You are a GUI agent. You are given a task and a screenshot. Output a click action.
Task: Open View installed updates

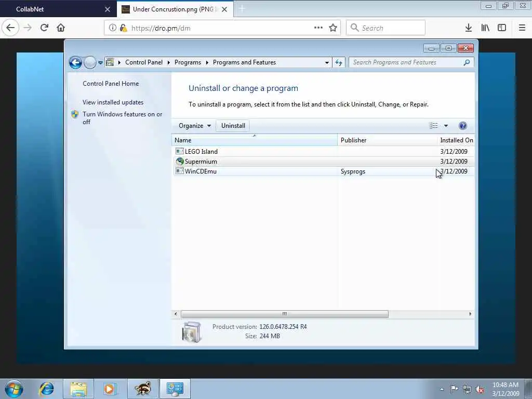[113, 102]
